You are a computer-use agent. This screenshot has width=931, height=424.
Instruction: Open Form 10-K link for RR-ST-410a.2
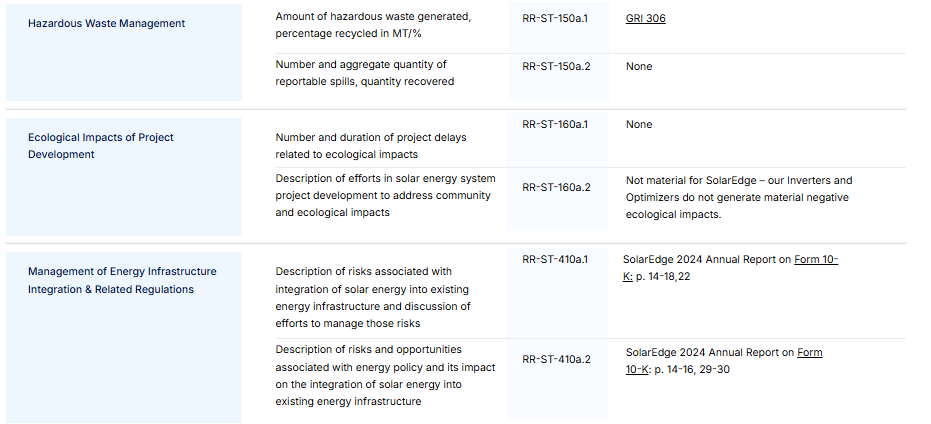(x=809, y=352)
